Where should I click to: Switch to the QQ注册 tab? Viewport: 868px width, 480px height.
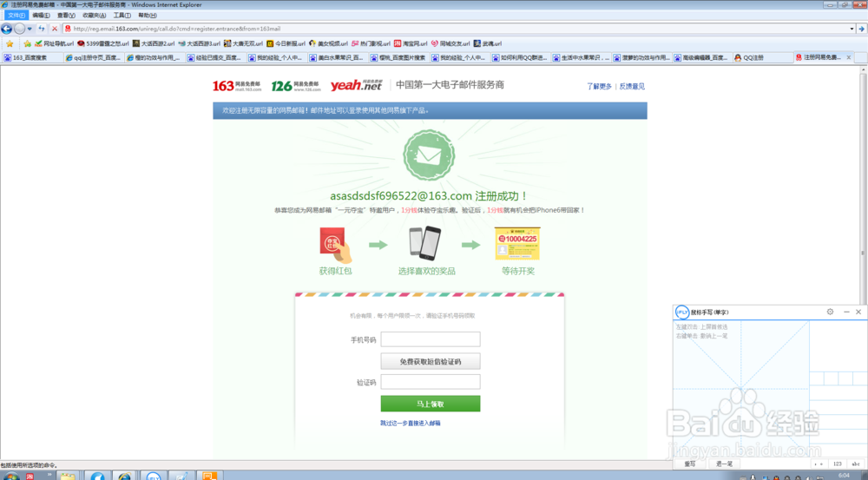[x=763, y=57]
